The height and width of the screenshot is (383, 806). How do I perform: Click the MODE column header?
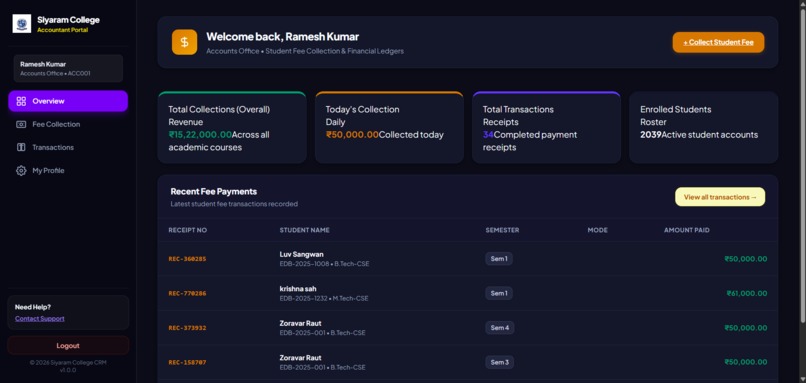pos(597,230)
